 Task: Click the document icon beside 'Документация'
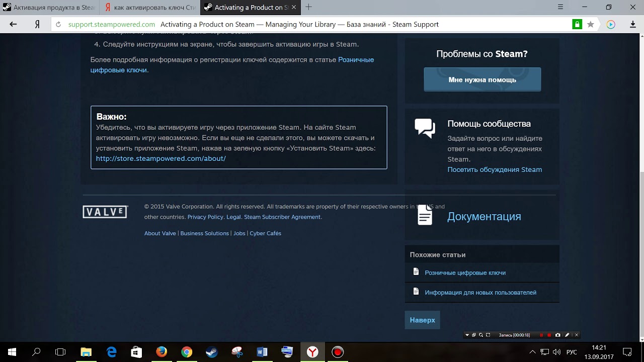425,215
